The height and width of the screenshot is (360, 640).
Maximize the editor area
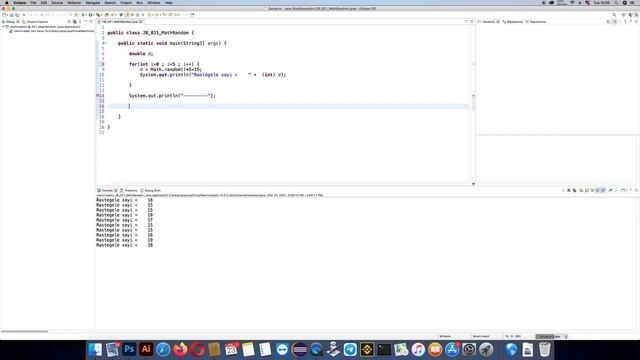coord(472,21)
